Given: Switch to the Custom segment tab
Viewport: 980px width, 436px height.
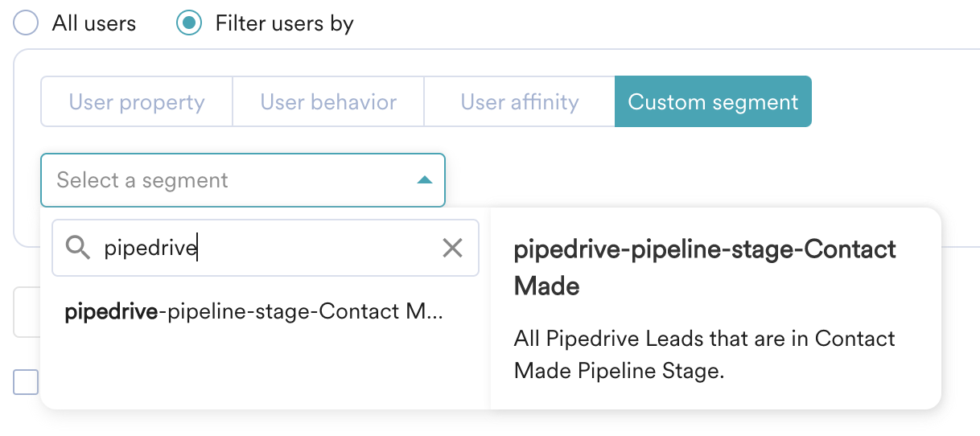Looking at the screenshot, I should [713, 102].
